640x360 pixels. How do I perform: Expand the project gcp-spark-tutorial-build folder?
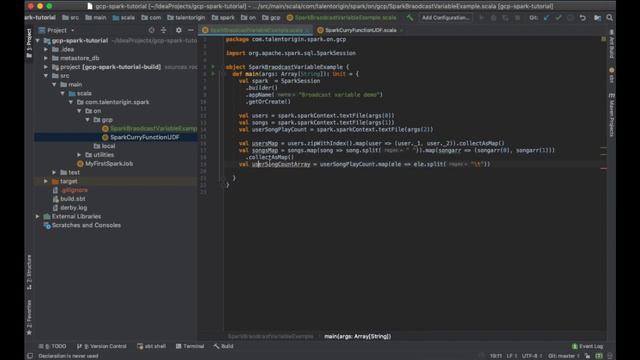pyautogui.click(x=46, y=67)
